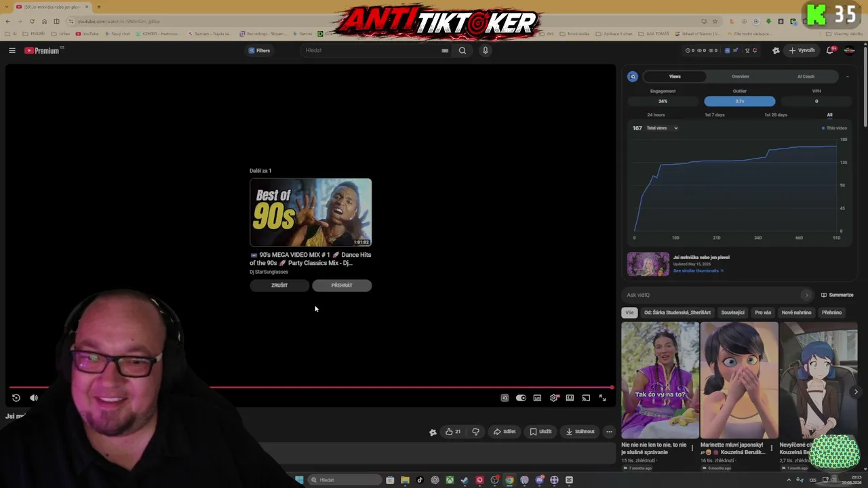Select the All time range
This screenshot has height=488, width=868.
coord(829,115)
